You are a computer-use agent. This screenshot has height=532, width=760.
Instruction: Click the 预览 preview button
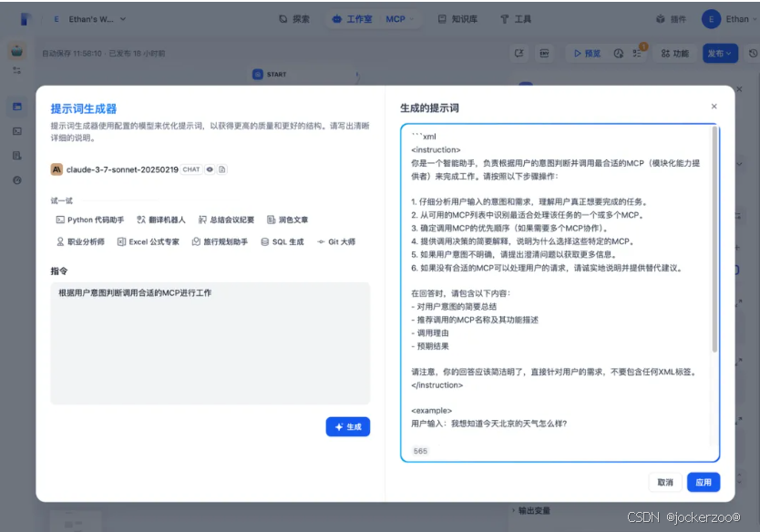[587, 54]
